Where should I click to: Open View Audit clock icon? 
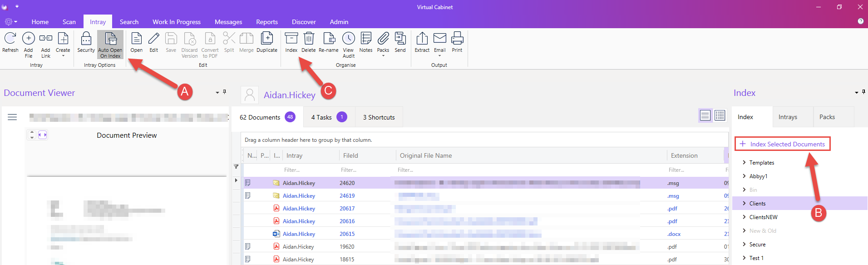(x=349, y=38)
